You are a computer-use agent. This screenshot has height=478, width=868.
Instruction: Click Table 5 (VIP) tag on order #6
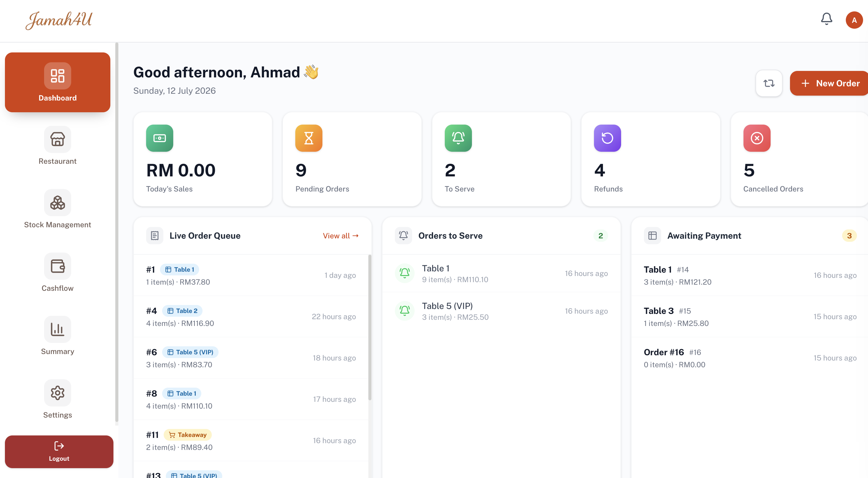coord(190,352)
